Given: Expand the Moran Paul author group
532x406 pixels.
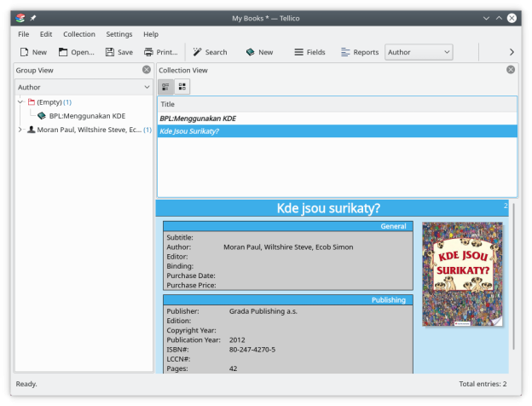Looking at the screenshot, I should (x=20, y=130).
